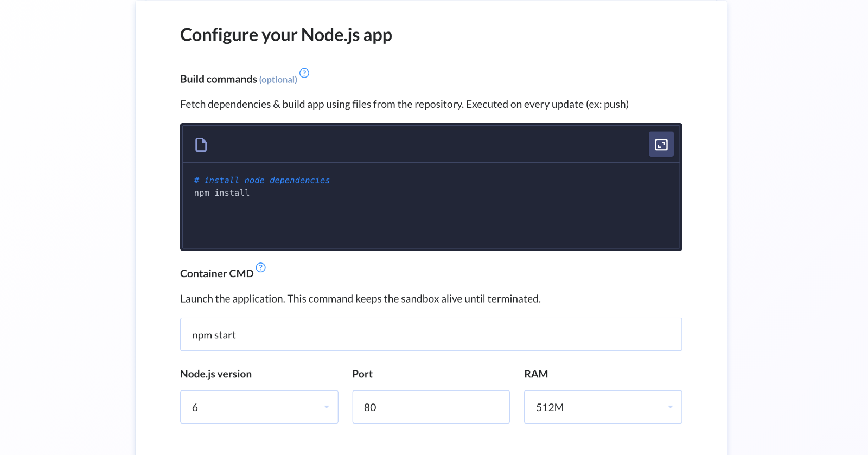868x455 pixels.
Task: Click the '(optional)' label beside Build commands
Action: tap(278, 80)
